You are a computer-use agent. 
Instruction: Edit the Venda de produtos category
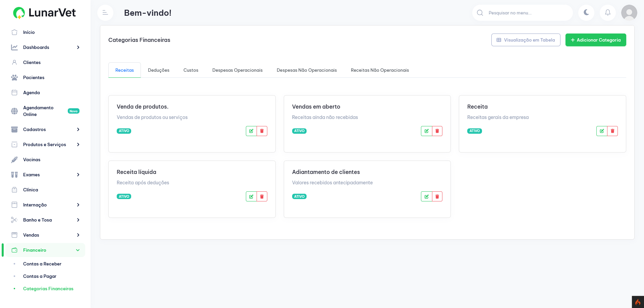coord(251,131)
